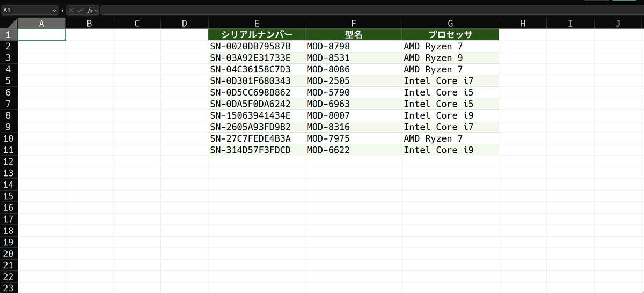Select column D header
The image size is (644, 293).
(x=185, y=23)
